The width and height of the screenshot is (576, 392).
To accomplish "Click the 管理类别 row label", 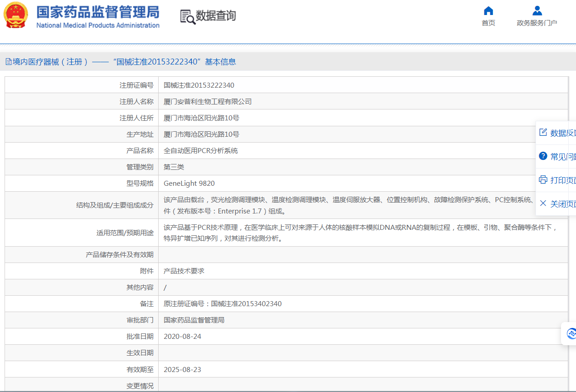I will (x=140, y=167).
